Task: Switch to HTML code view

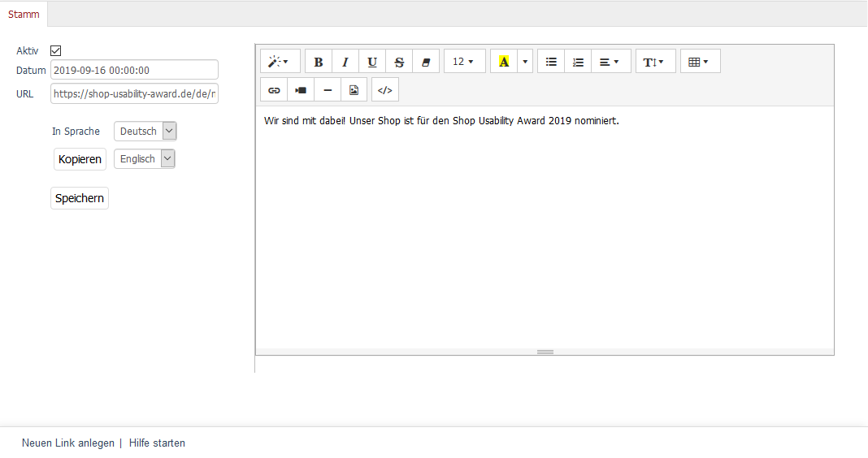Action: pos(385,90)
